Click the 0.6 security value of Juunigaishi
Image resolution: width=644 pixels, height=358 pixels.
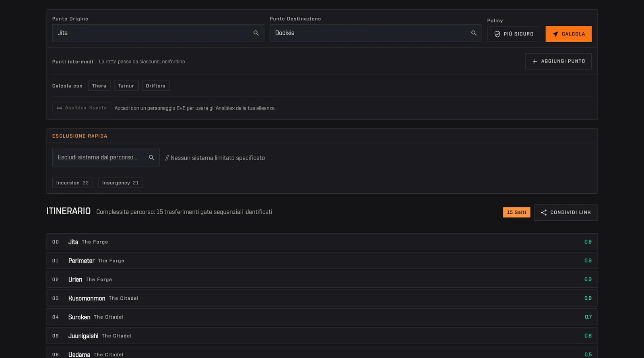point(588,336)
